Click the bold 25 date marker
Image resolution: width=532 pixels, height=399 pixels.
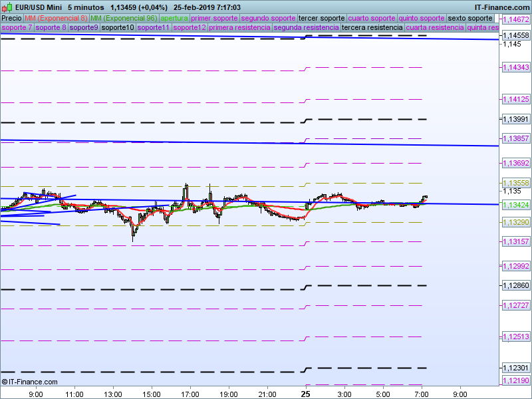(305, 394)
